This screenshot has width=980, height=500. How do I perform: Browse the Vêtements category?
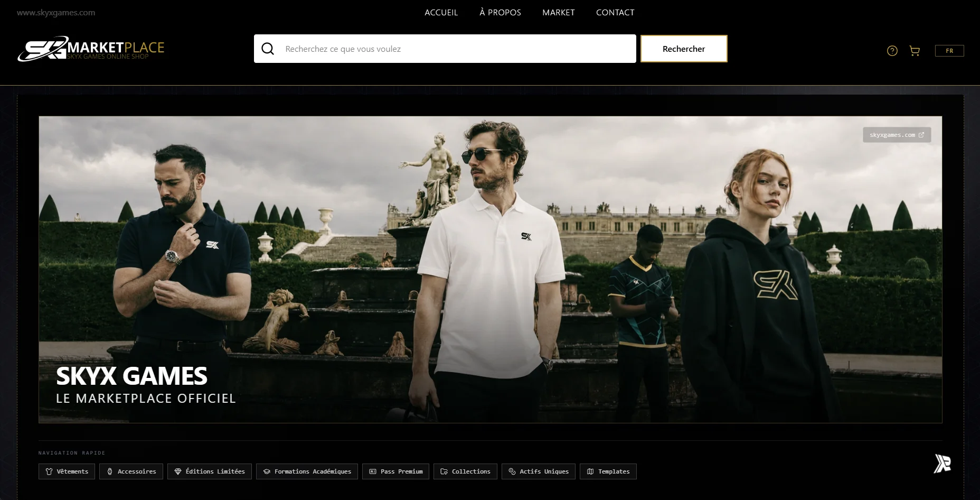click(x=67, y=471)
